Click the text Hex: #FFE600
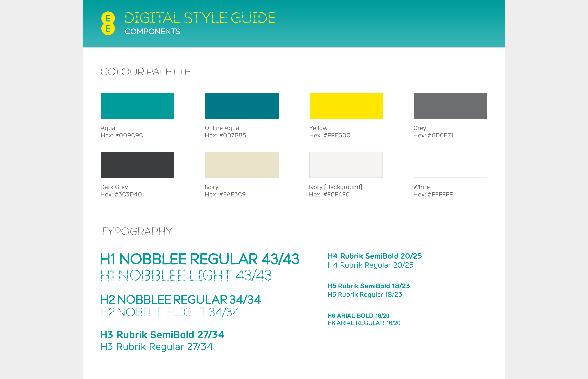Image resolution: width=588 pixels, height=379 pixels. (330, 135)
